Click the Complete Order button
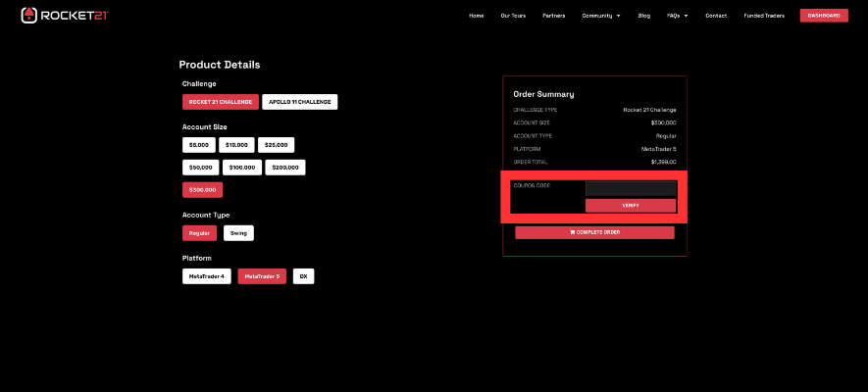Image resolution: width=868 pixels, height=392 pixels. tap(594, 232)
